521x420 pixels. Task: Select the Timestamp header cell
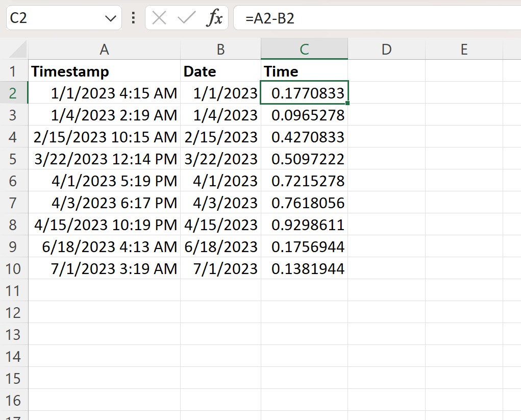point(104,71)
